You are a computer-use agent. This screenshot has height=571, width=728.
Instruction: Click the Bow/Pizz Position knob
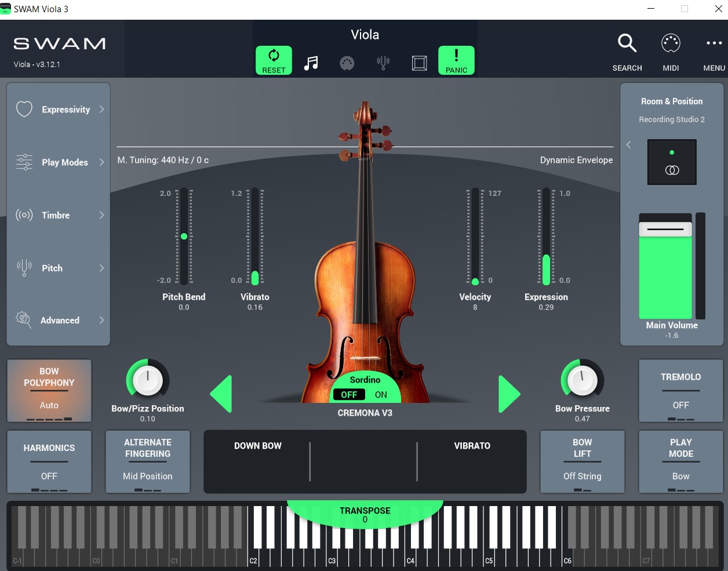148,381
